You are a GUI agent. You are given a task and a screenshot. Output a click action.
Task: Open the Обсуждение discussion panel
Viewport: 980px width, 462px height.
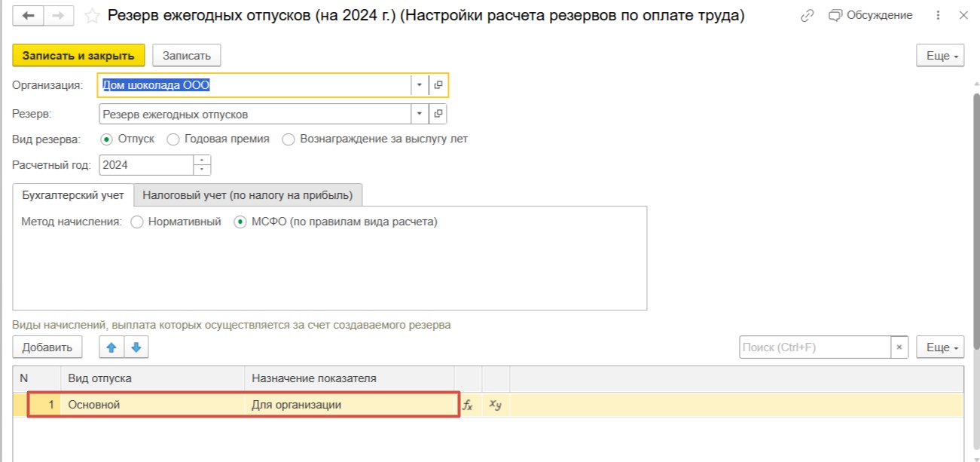tap(870, 16)
